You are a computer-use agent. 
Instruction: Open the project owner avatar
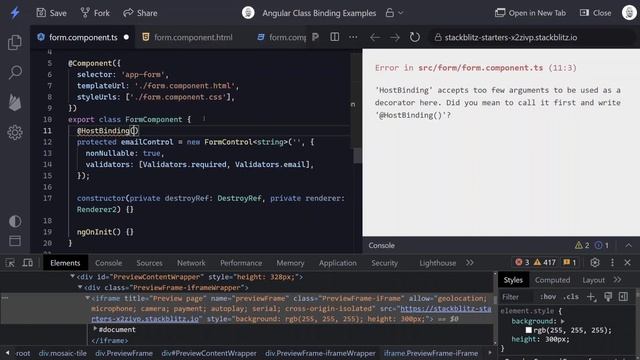click(x=248, y=13)
